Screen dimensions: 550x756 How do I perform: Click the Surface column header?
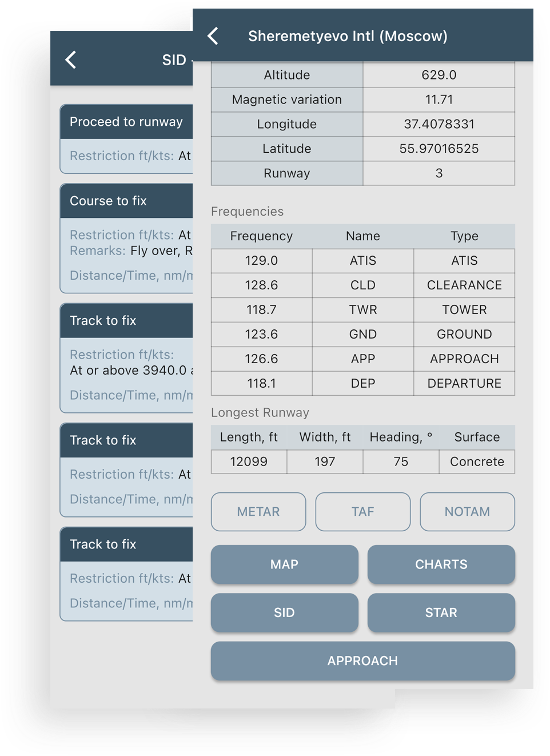tap(477, 437)
